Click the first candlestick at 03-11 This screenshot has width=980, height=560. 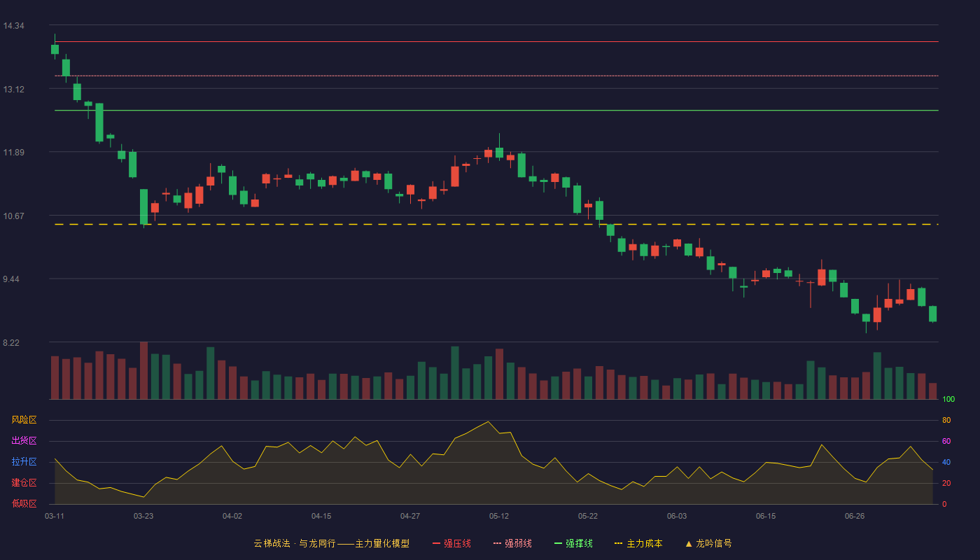[x=55, y=49]
